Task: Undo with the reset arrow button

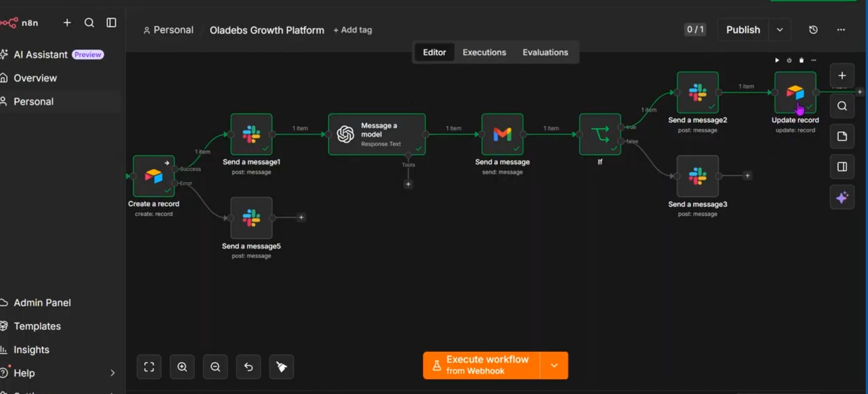Action: (249, 367)
